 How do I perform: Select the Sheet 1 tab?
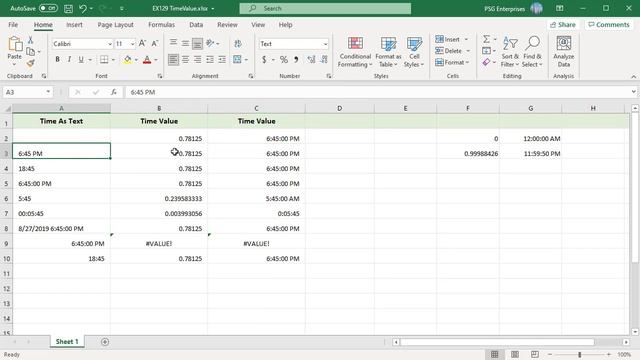(67, 342)
